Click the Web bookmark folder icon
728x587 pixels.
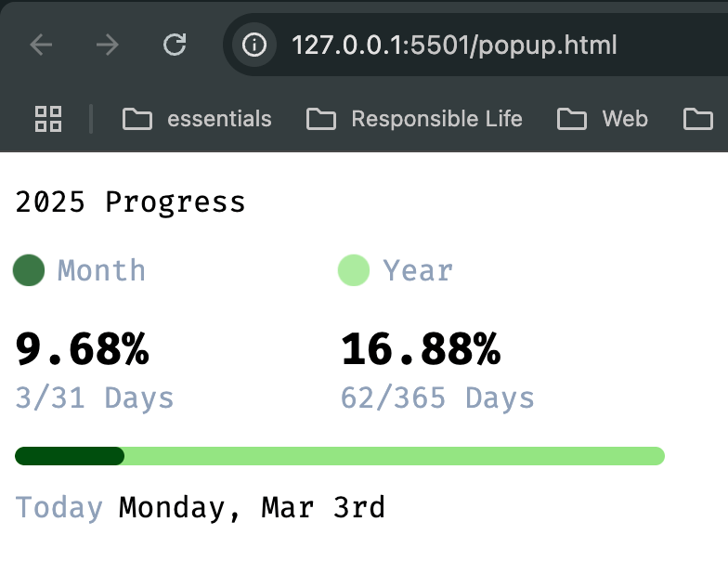[x=572, y=119]
